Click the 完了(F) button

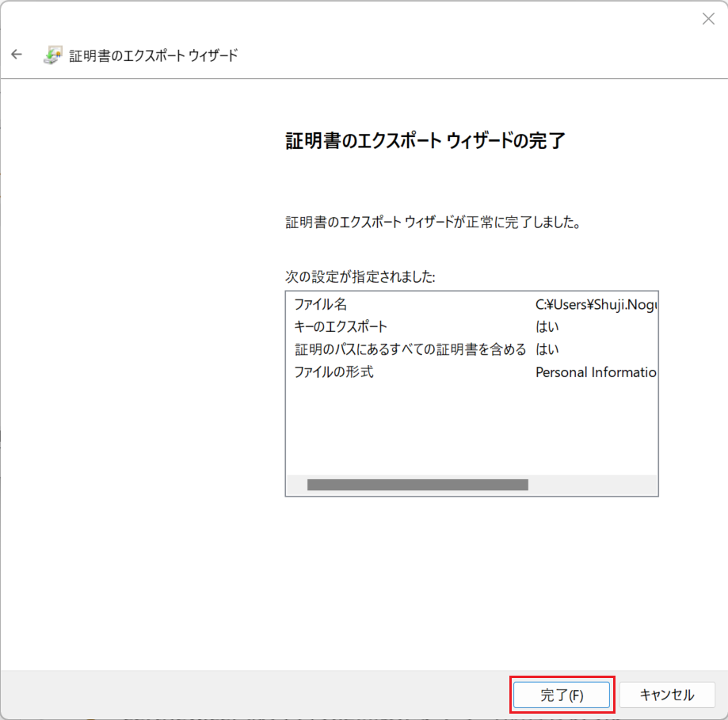tap(562, 695)
